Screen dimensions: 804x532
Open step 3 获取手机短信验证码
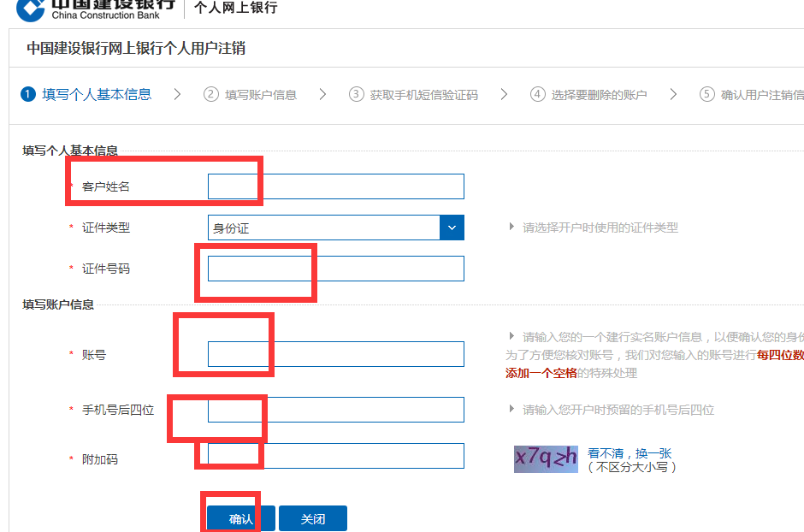tap(414, 95)
